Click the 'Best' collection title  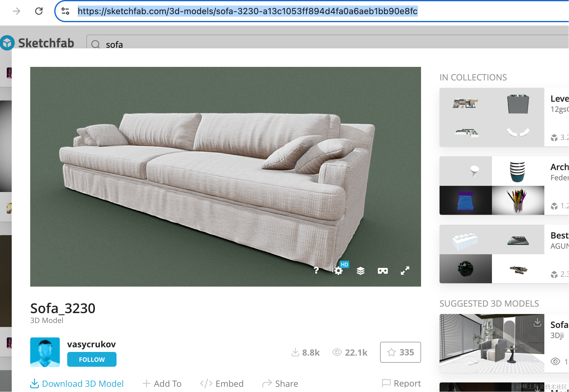click(559, 235)
